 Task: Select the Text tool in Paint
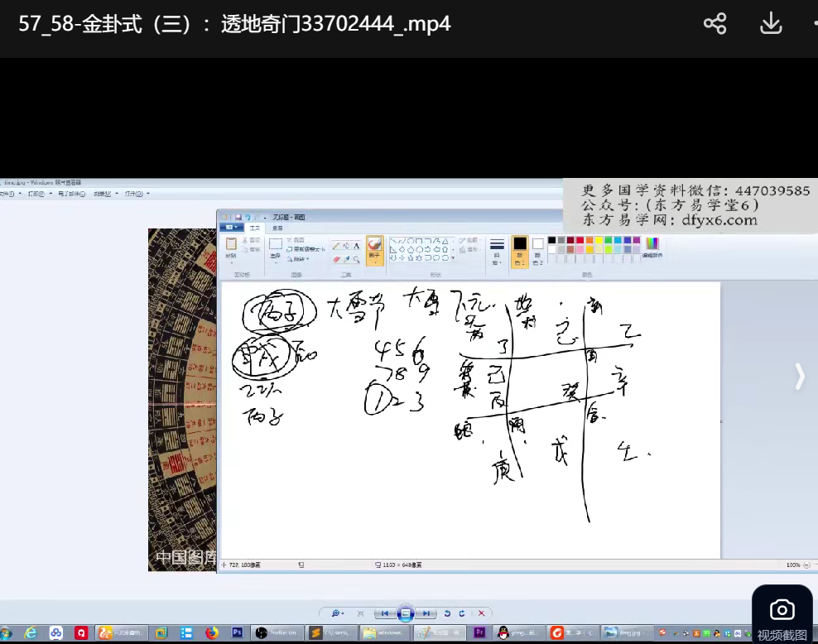click(356, 246)
